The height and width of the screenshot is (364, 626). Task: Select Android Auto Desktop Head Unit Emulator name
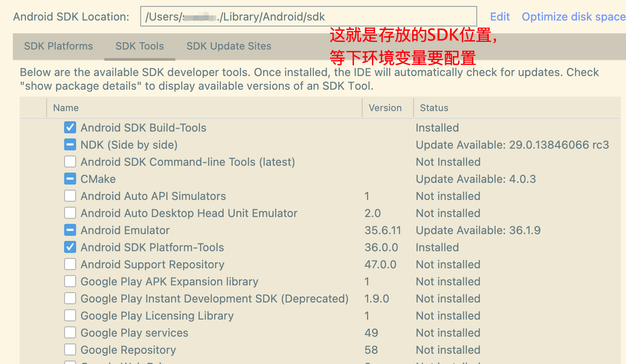click(189, 213)
